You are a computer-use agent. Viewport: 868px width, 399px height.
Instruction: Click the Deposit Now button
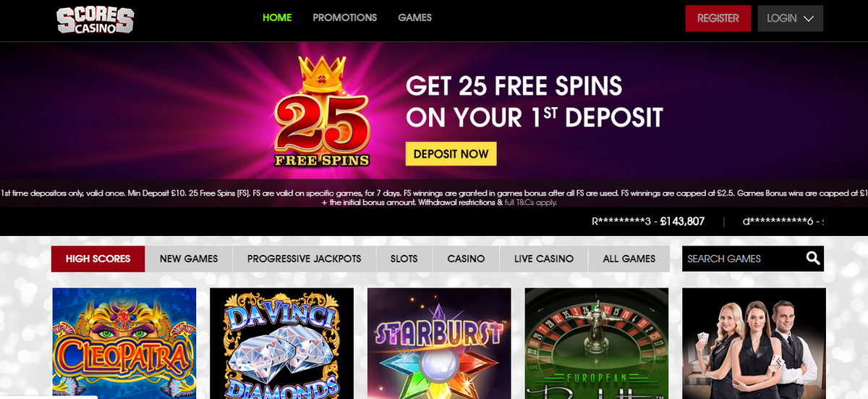pos(451,154)
